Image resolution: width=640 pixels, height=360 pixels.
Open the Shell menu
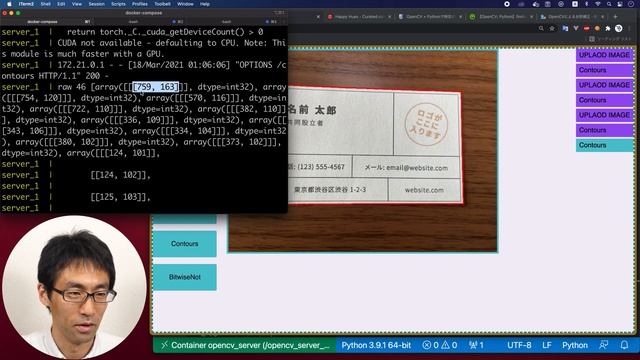(x=45, y=4)
